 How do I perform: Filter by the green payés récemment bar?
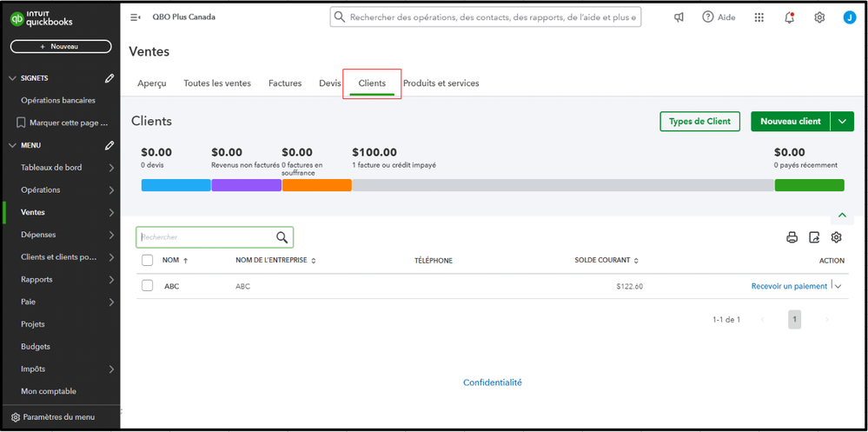pos(809,185)
